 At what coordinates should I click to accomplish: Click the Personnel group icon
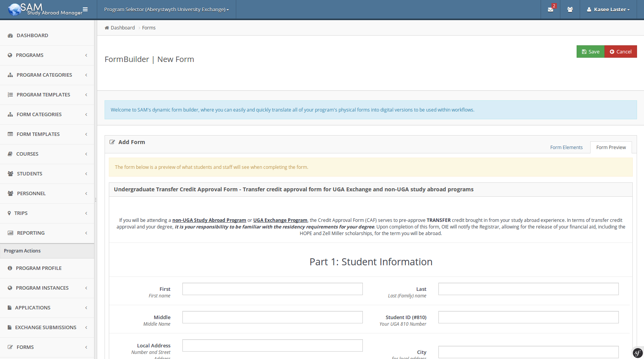(10, 194)
